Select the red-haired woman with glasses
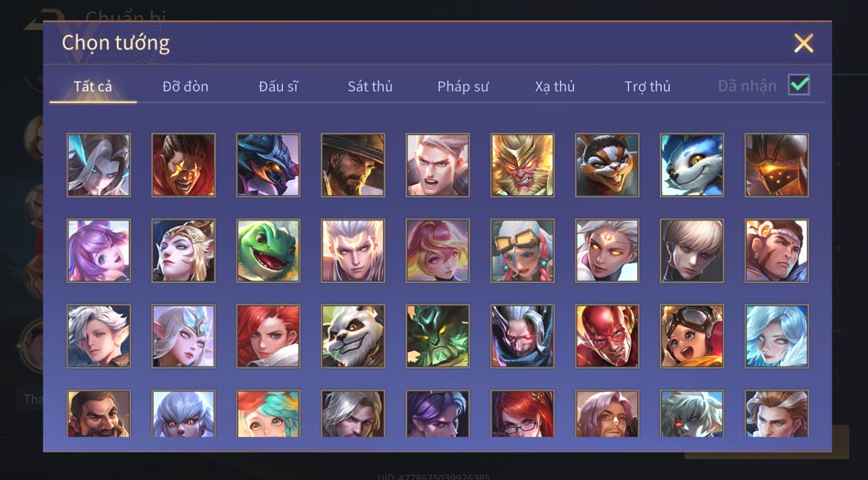868x480 pixels. pyautogui.click(x=522, y=414)
